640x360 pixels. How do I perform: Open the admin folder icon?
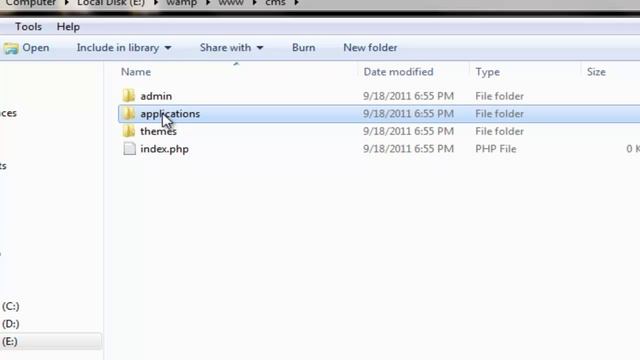pos(129,96)
